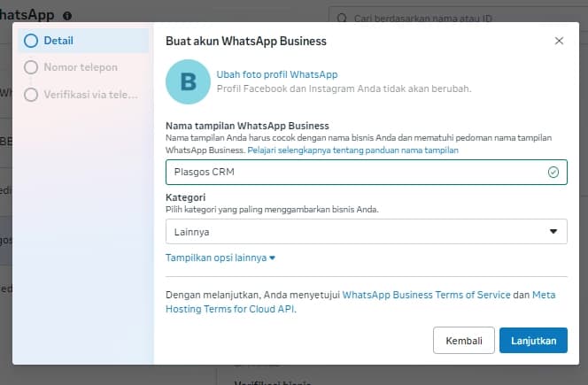
Task: Click the Plasgos CRM display name field
Action: pos(367,172)
